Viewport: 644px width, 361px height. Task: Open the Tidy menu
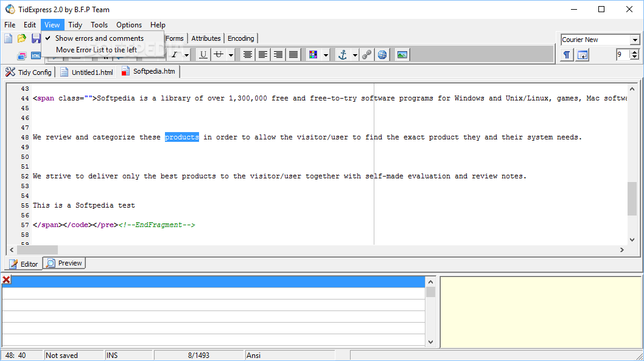[75, 25]
